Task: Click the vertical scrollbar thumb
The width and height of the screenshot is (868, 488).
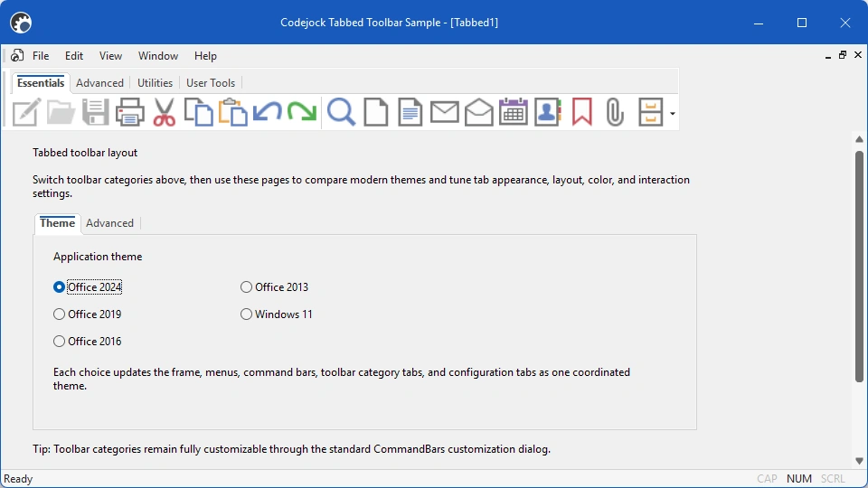Action: pyautogui.click(x=859, y=266)
